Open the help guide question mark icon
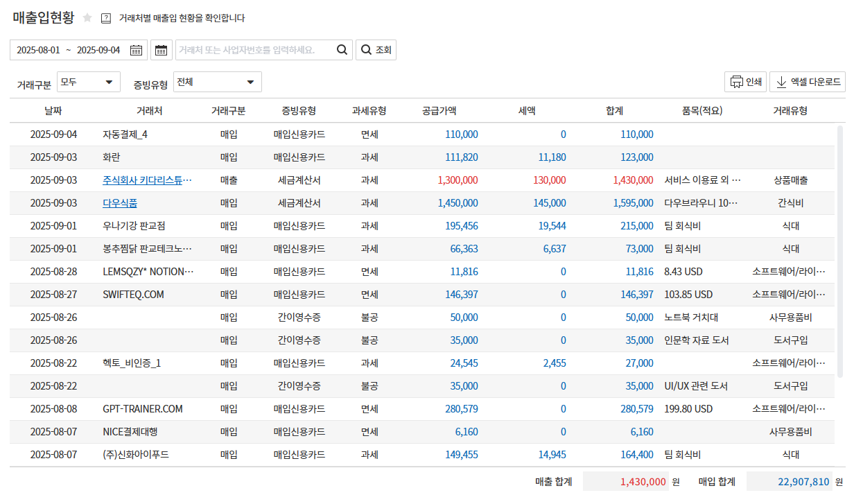 click(x=106, y=18)
